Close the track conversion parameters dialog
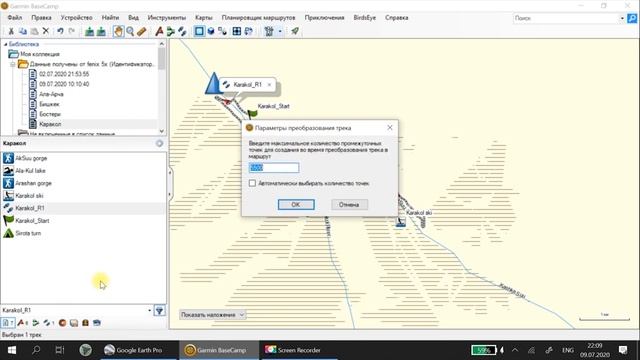Image resolution: width=640 pixels, height=360 pixels. 389,128
